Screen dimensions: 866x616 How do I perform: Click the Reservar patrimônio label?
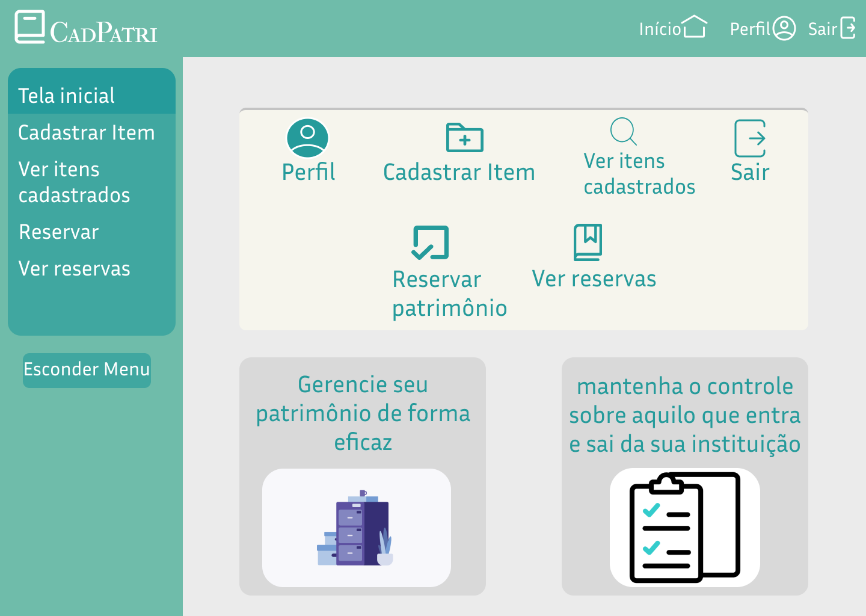449,294
